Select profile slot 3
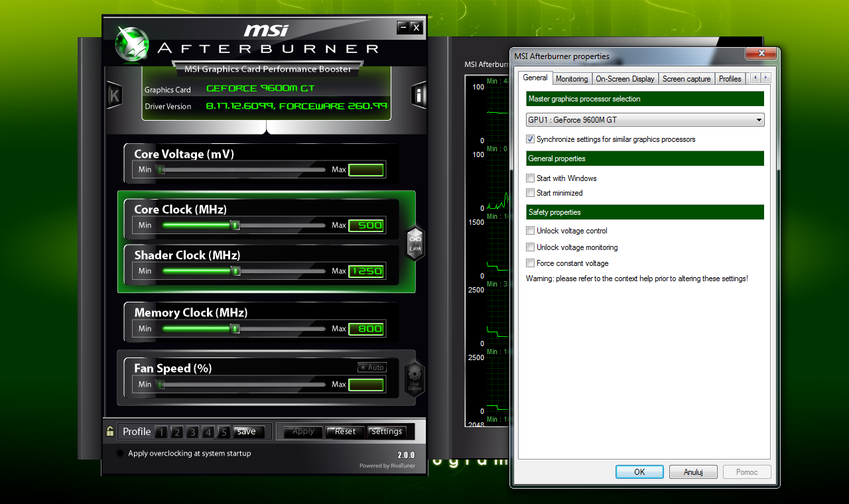Screen dimensions: 849x504 [192, 432]
